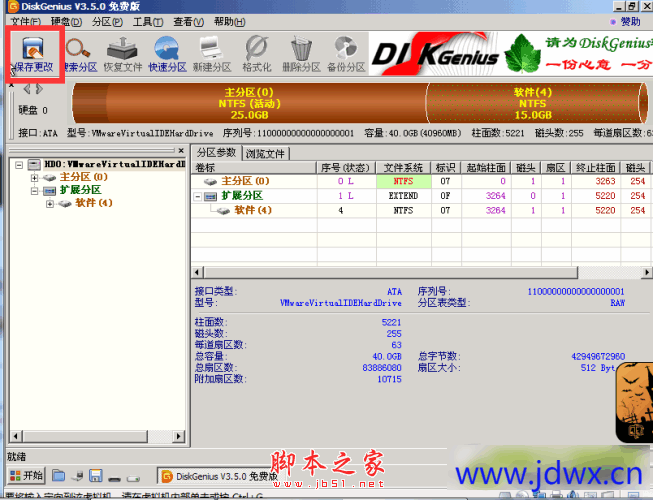The width and height of the screenshot is (653, 500).
Task: Click the highlighted NTFS cell of 主分区
Action: [x=404, y=181]
